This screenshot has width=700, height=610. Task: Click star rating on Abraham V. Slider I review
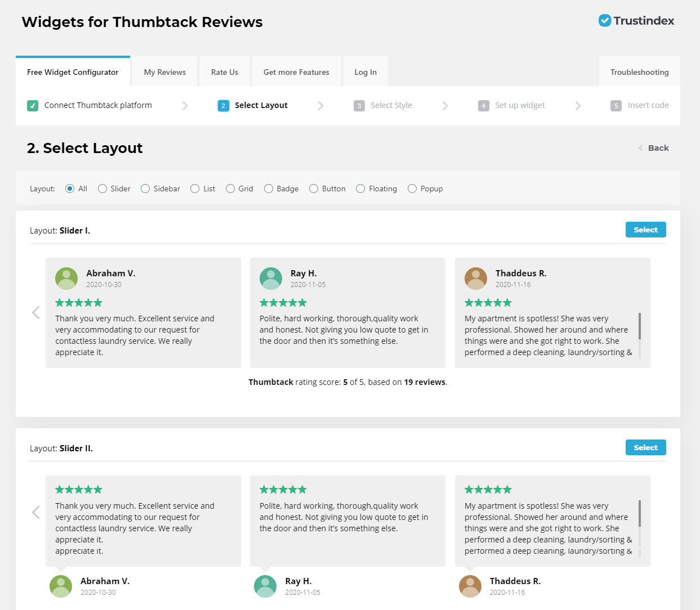click(79, 303)
